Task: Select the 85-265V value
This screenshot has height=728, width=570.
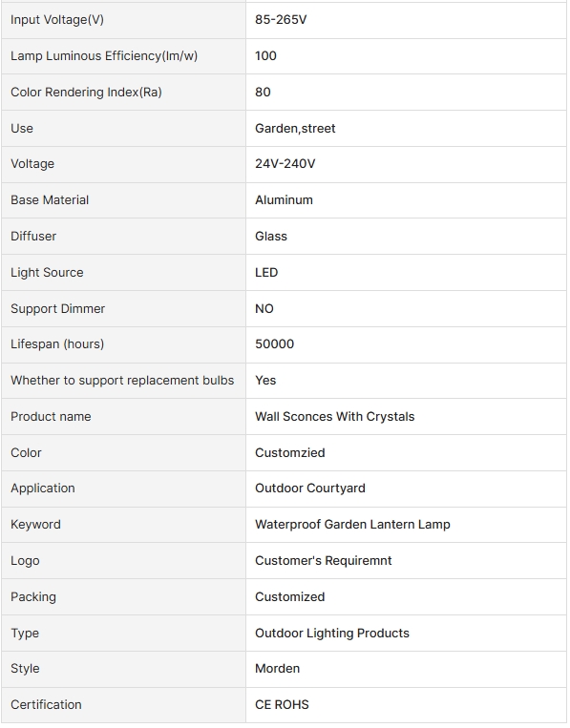Action: (281, 20)
